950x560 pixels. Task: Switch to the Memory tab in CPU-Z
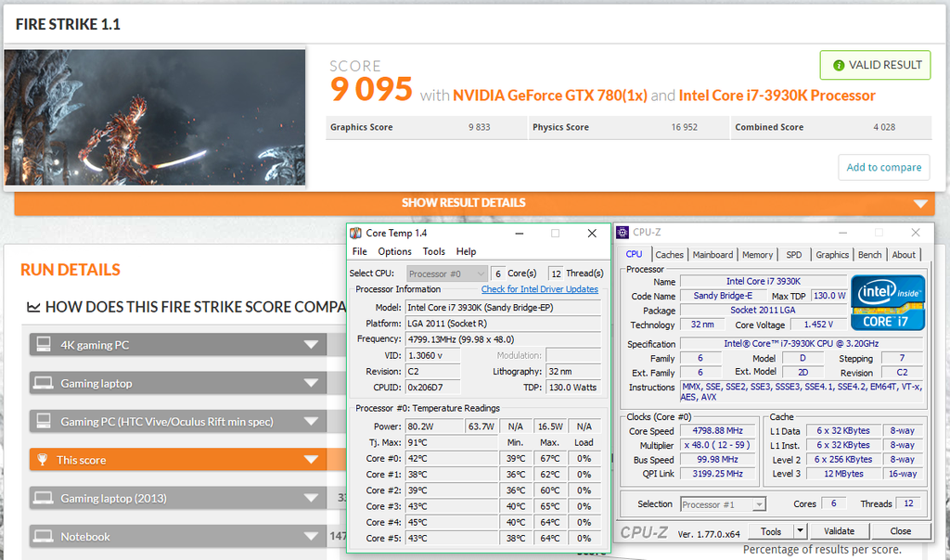pos(757,255)
